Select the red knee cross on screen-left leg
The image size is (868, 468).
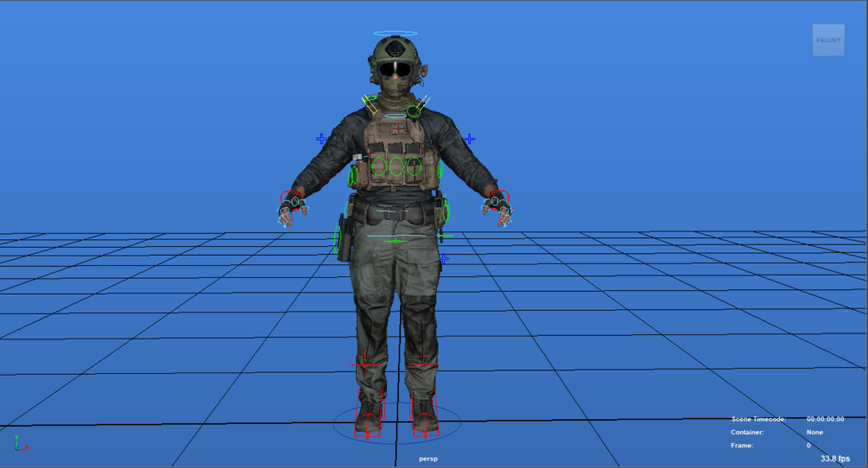pos(365,365)
